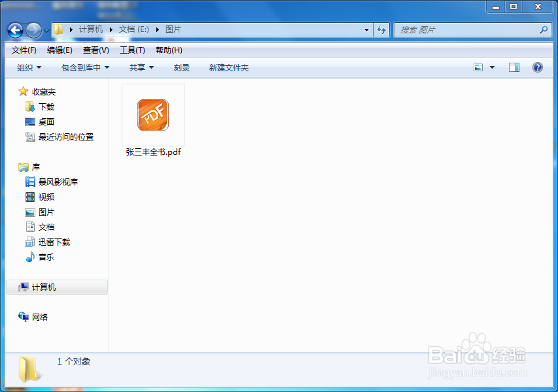The height and width of the screenshot is (392, 558).
Task: Click the 刻录 toolbar button
Action: pyautogui.click(x=182, y=67)
